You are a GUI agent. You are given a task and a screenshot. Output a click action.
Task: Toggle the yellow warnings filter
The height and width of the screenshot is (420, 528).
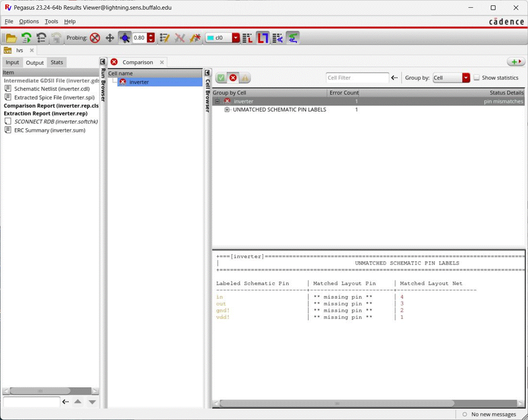(245, 77)
